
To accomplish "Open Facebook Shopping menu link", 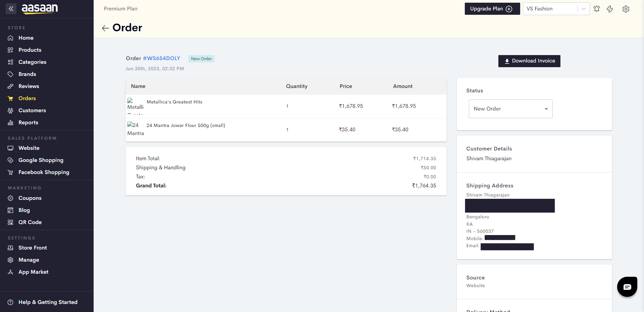I will click(44, 172).
